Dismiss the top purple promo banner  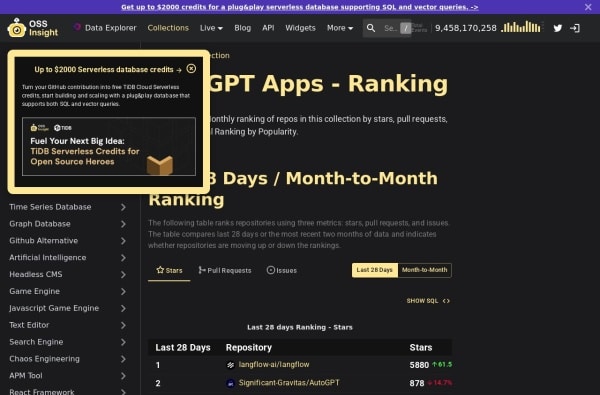(x=588, y=7)
